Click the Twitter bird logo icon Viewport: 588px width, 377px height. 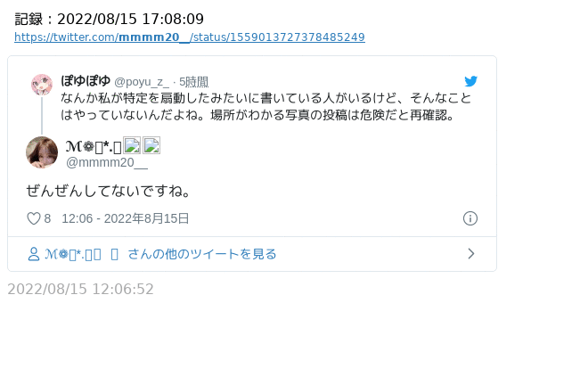(x=470, y=81)
